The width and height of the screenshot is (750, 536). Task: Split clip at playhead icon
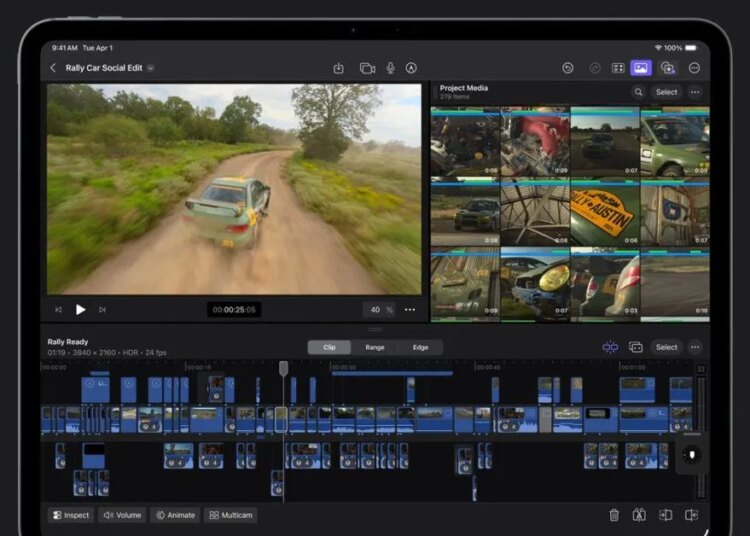point(639,515)
